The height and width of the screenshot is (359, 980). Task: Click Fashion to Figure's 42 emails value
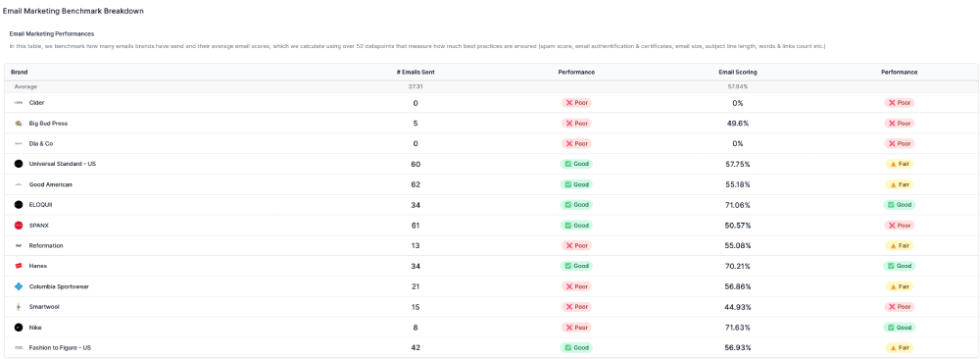tap(416, 348)
